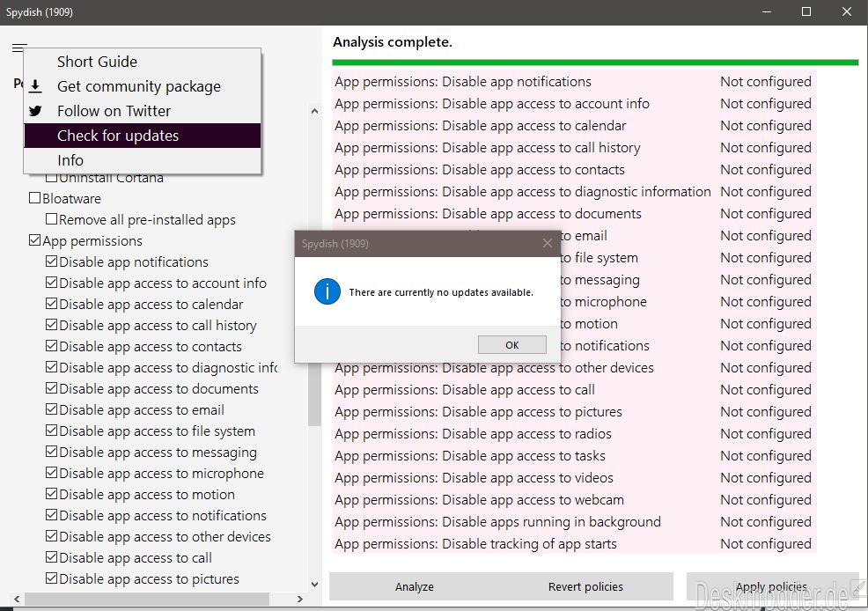This screenshot has width=868, height=611.
Task: Click 'Not configured' status for webcam row
Action: pyautogui.click(x=766, y=500)
